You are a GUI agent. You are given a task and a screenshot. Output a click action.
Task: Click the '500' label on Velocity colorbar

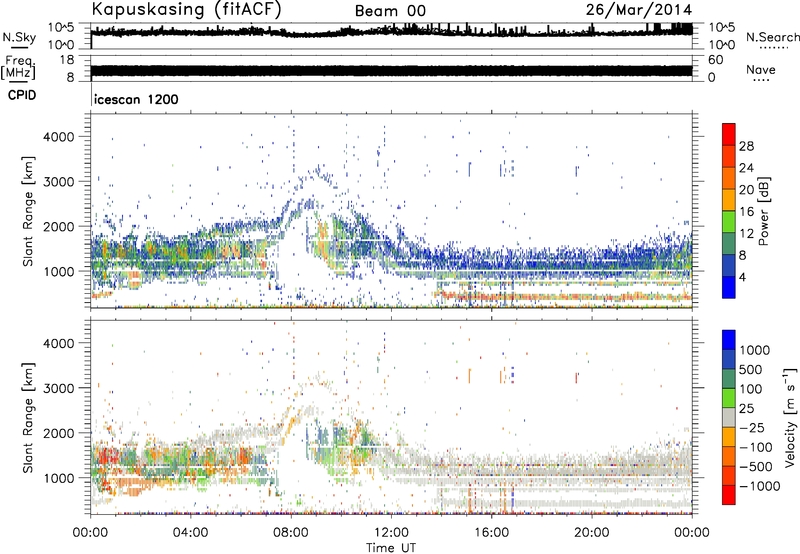point(750,370)
